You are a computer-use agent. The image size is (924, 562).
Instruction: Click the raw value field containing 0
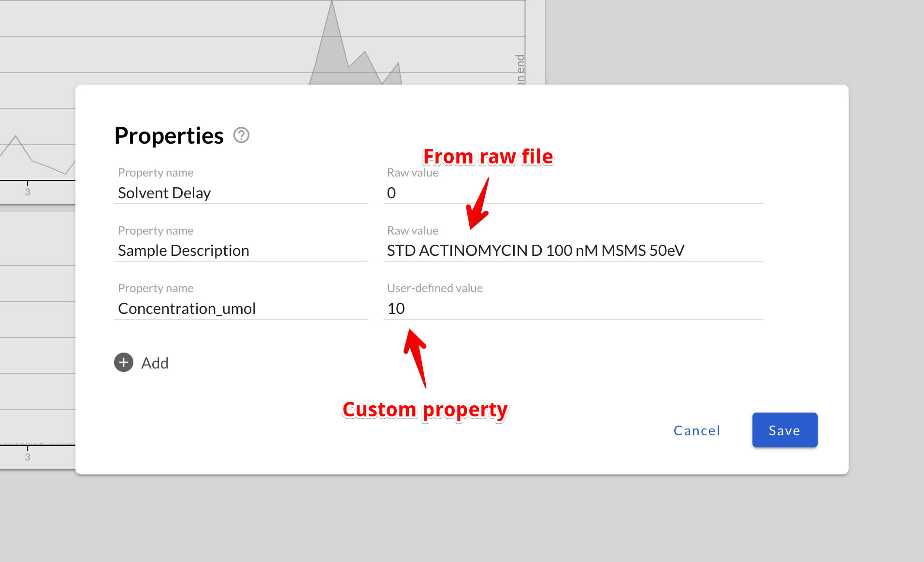pos(573,193)
